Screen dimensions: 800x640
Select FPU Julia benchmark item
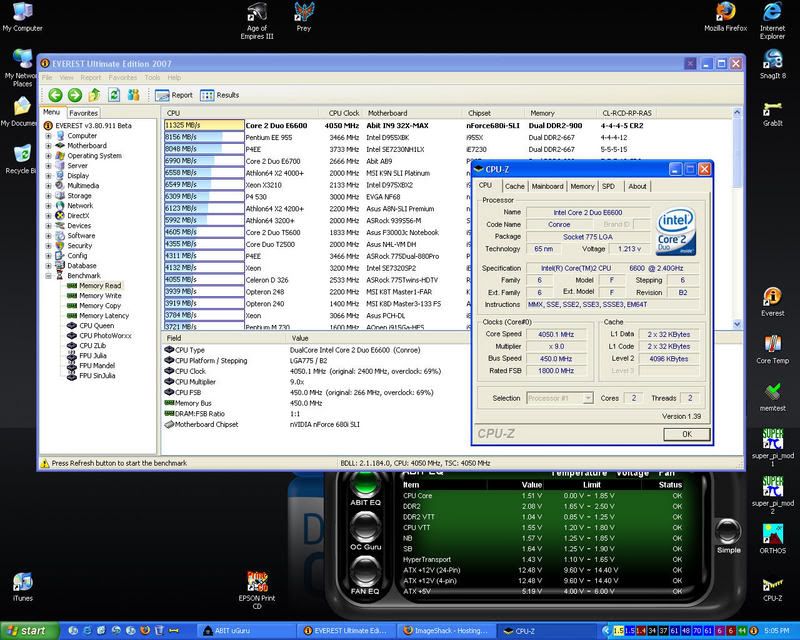pyautogui.click(x=92, y=356)
